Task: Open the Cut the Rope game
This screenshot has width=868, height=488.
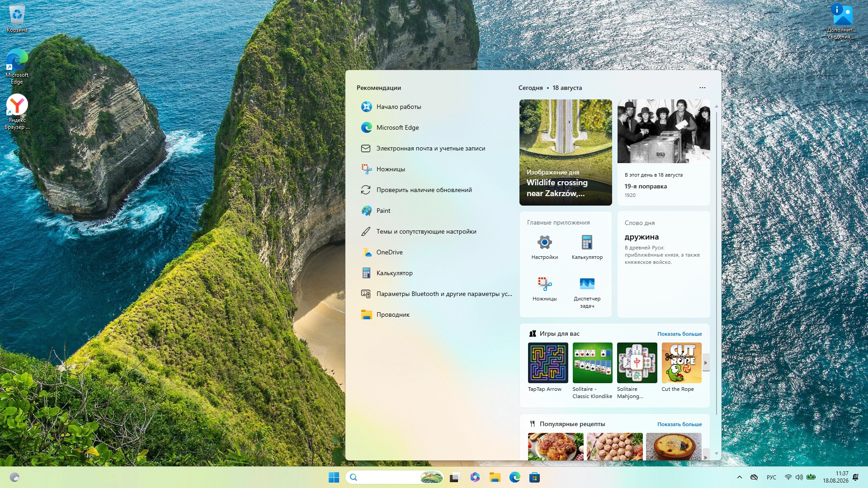Action: tap(681, 367)
